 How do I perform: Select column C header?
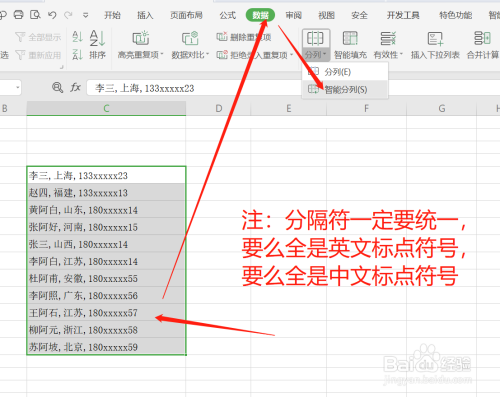tap(106, 108)
